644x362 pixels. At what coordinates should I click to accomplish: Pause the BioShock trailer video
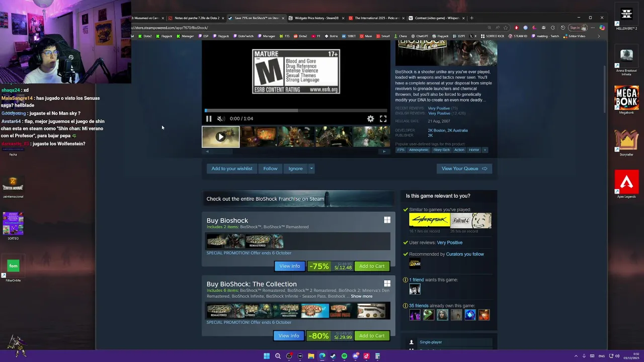coord(209,119)
